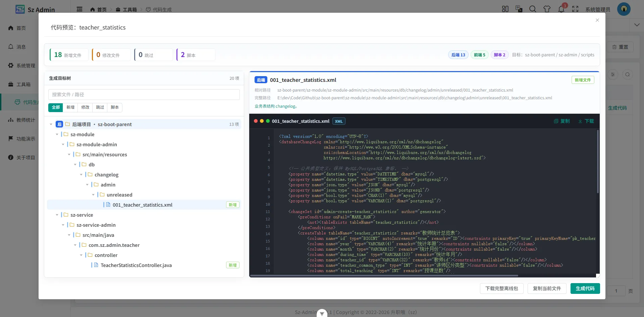Click the 系统管理 gear sidebar icon
Screen dimensions: 644x317
pyautogui.click(x=11, y=65)
